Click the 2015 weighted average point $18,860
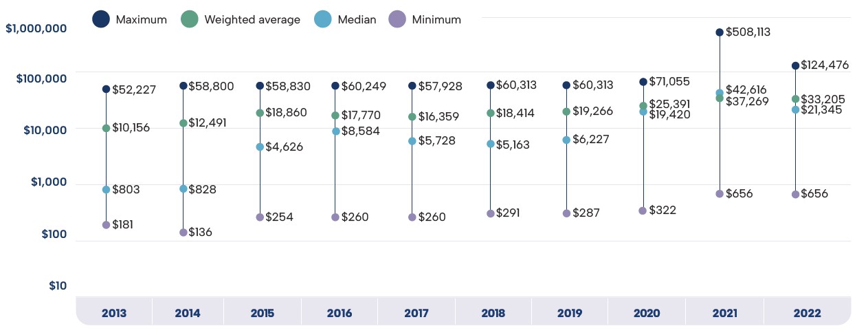868x335 pixels. pos(260,113)
